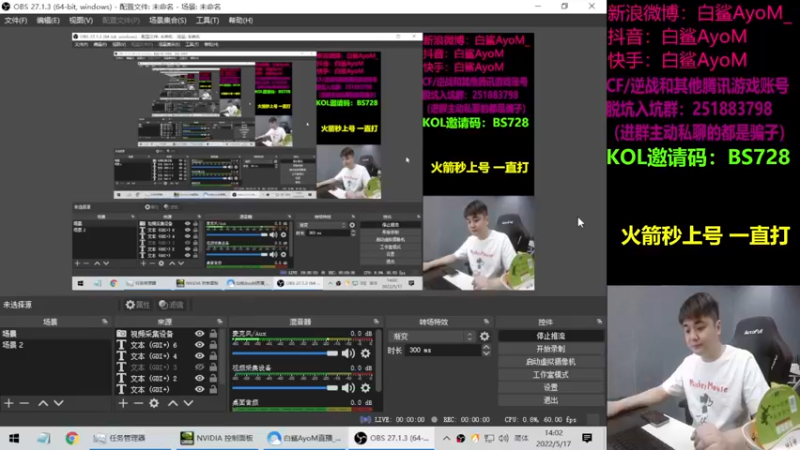800x450 pixels.
Task: Toggle the lock on 视频采集设备 source
Action: click(213, 334)
